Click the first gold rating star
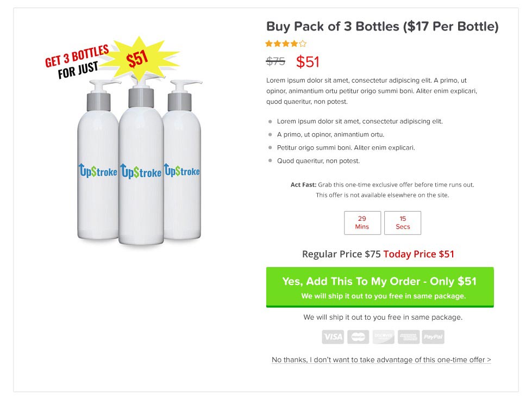 pyautogui.click(x=269, y=43)
